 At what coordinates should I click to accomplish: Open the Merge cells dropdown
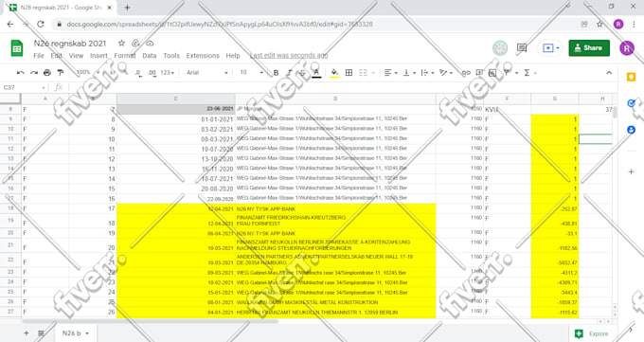[x=367, y=73]
